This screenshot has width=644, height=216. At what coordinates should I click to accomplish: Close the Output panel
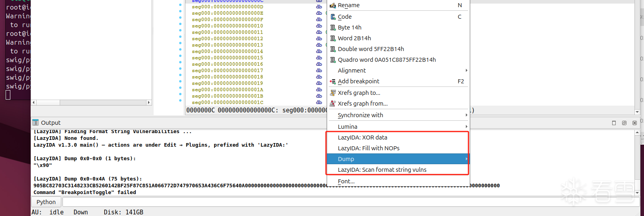coord(634,123)
